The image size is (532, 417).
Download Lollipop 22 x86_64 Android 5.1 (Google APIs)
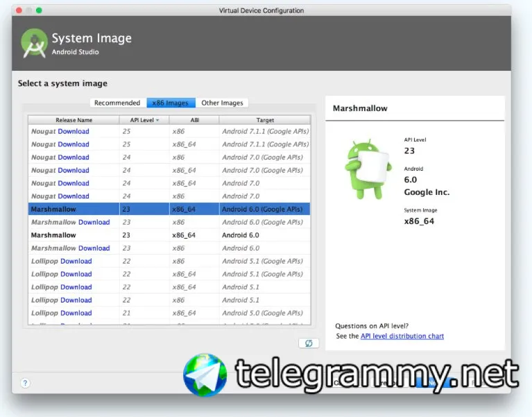pyautogui.click(x=76, y=274)
